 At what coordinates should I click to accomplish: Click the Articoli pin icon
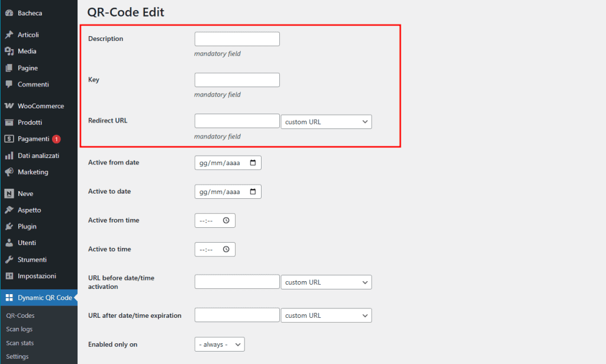point(9,34)
